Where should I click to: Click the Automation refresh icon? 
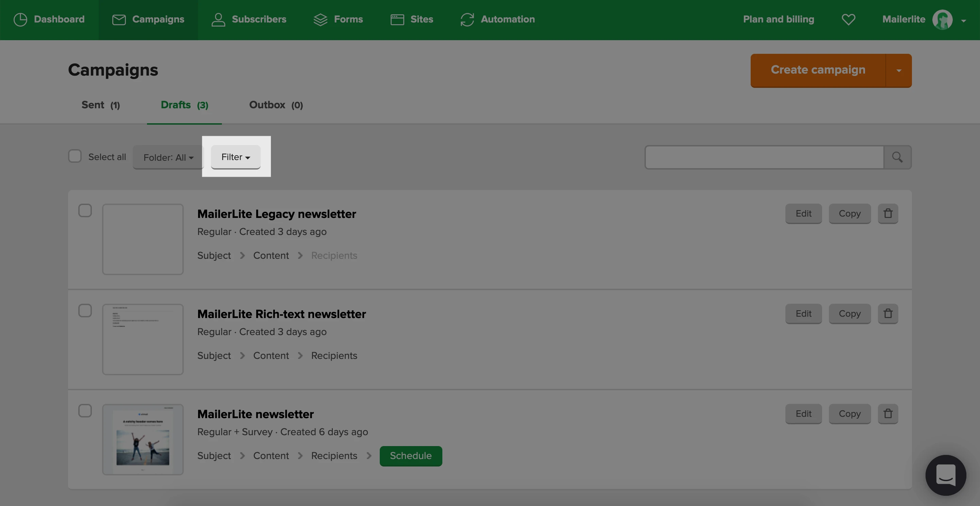(467, 19)
